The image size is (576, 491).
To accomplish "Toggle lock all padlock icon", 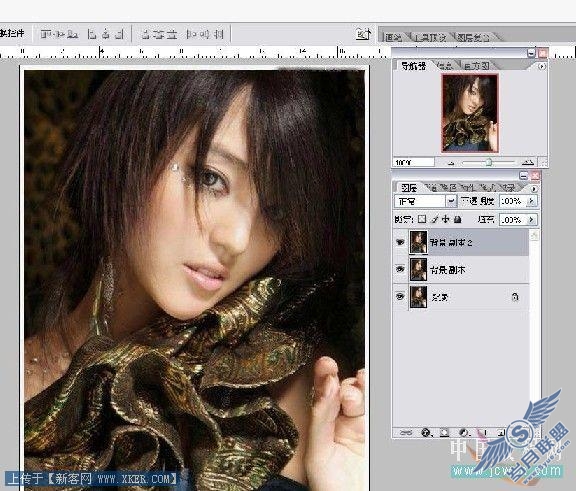I will click(457, 219).
